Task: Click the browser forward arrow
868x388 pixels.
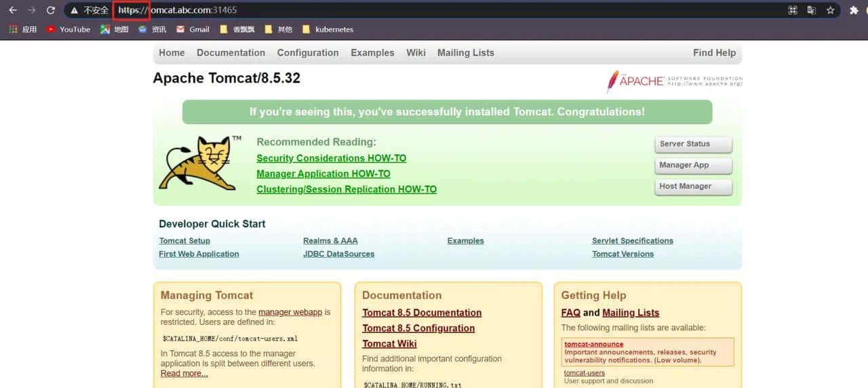Action: [31, 10]
